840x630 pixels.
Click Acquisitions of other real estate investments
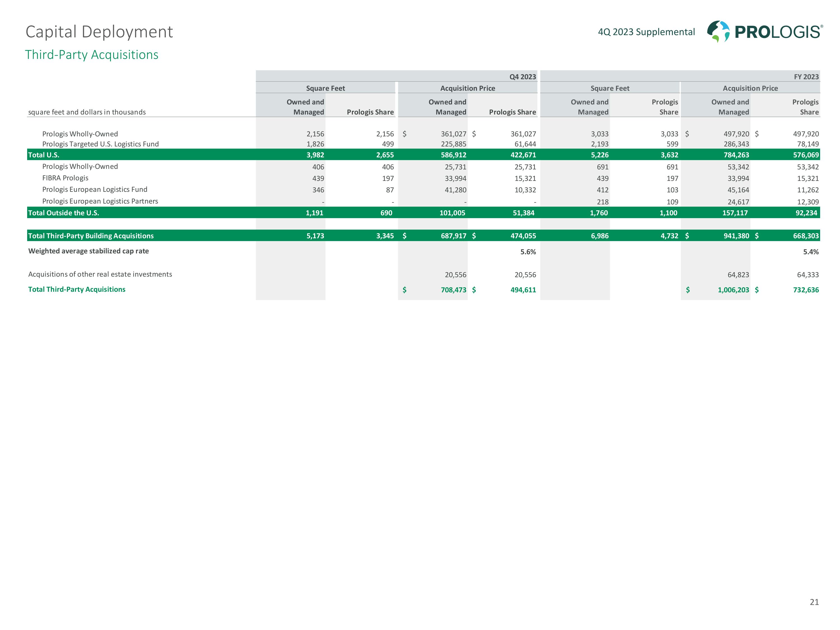coord(100,274)
